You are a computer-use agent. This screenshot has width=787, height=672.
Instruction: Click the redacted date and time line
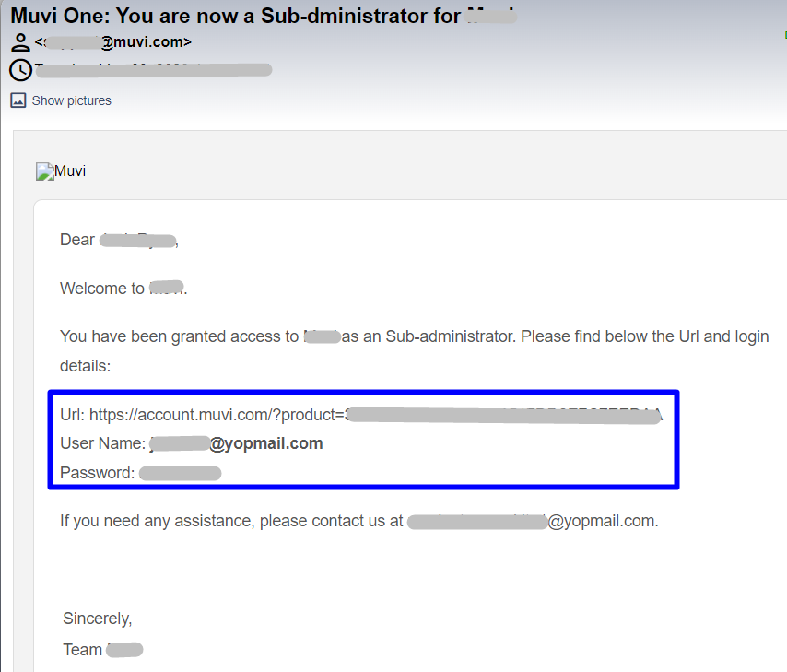coord(154,70)
